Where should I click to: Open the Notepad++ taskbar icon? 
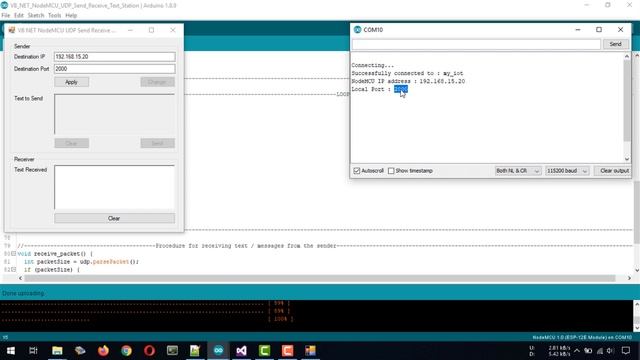click(195, 351)
